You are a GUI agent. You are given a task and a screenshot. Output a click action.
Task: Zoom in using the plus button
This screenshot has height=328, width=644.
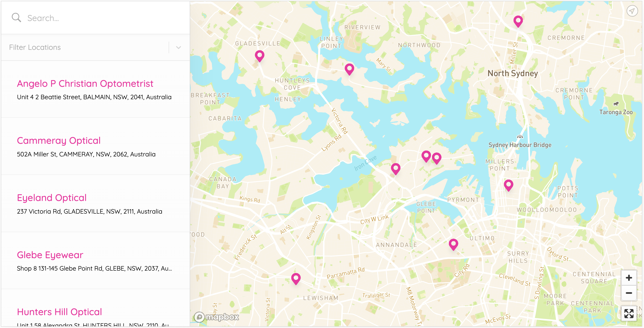629,278
